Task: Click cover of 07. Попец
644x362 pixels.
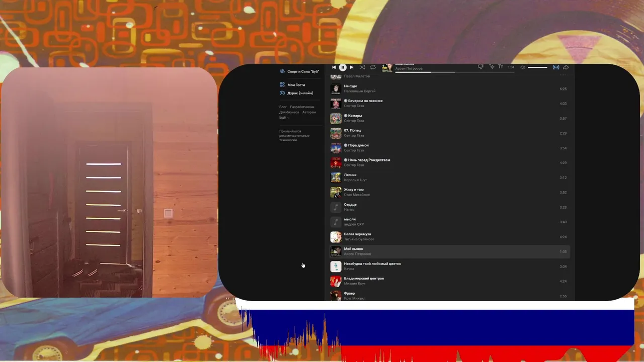Action: (x=336, y=133)
